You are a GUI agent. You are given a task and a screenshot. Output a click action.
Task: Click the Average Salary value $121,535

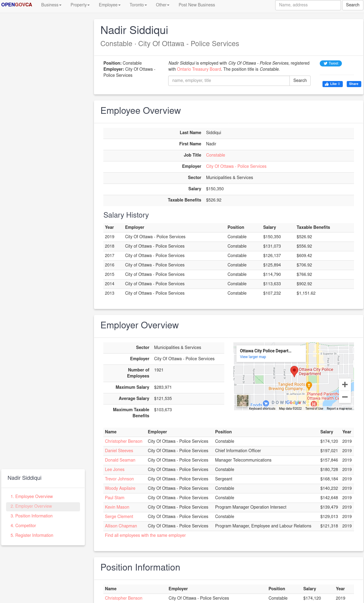tap(163, 398)
